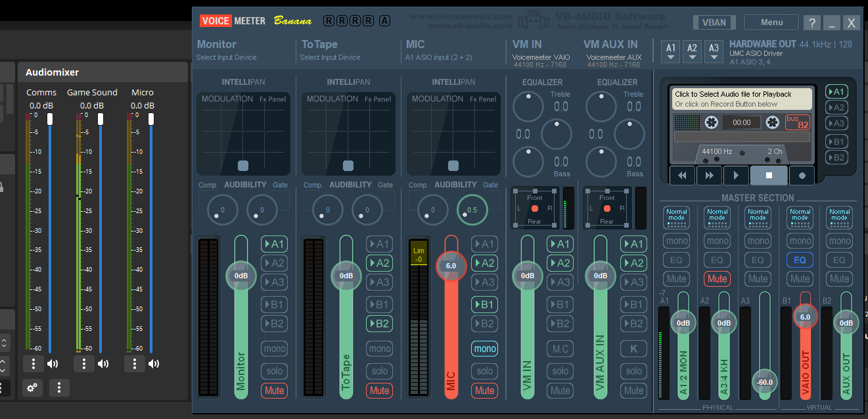The height and width of the screenshot is (419, 868).
Task: Adjust the Monitor Comp. knob
Action: tap(222, 210)
